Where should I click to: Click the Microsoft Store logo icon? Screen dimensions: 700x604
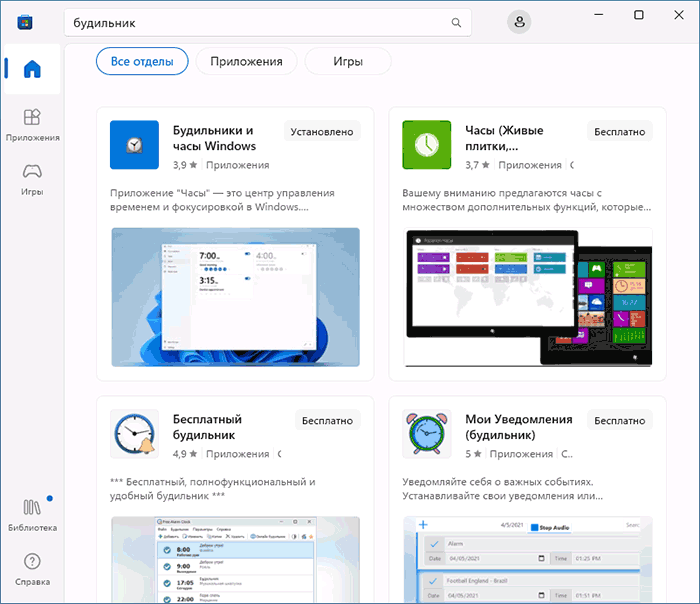point(25,22)
